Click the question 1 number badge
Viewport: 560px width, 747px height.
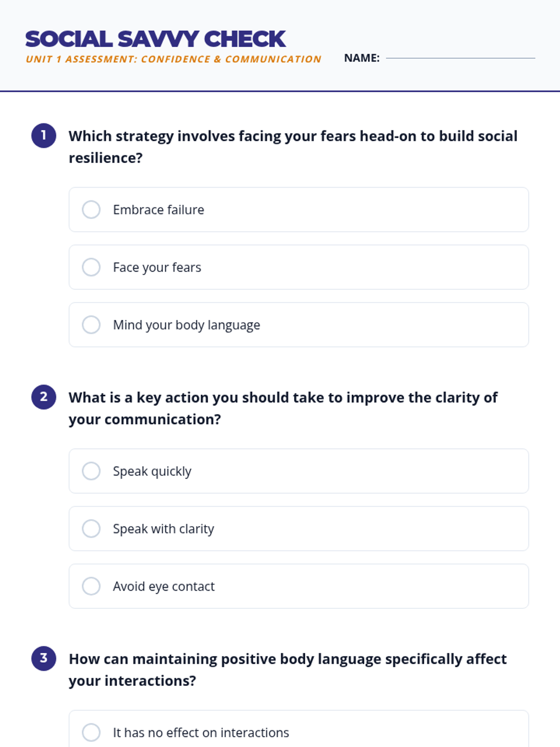pos(44,136)
